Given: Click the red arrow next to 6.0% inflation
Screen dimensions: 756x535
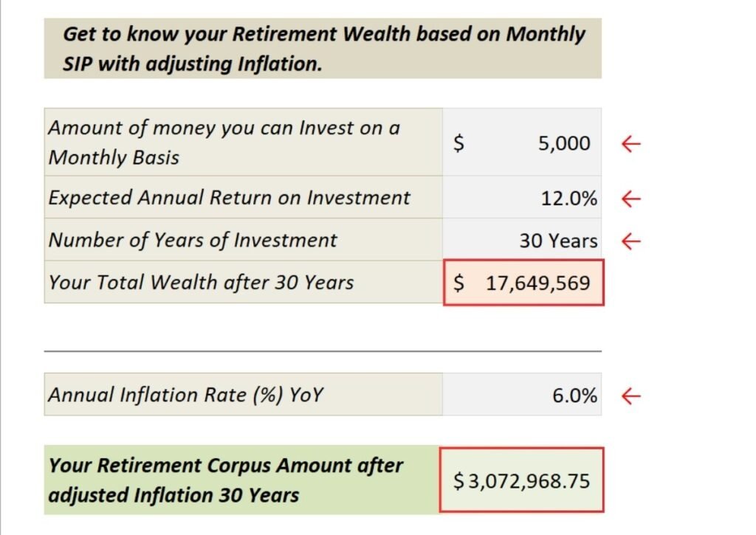Looking at the screenshot, I should pos(630,396).
